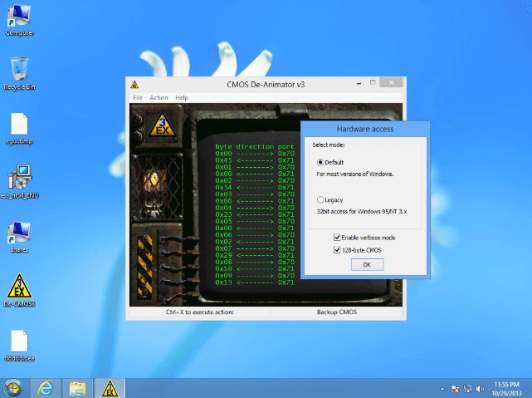Expand the hidden tray icons arrow

(x=442, y=388)
